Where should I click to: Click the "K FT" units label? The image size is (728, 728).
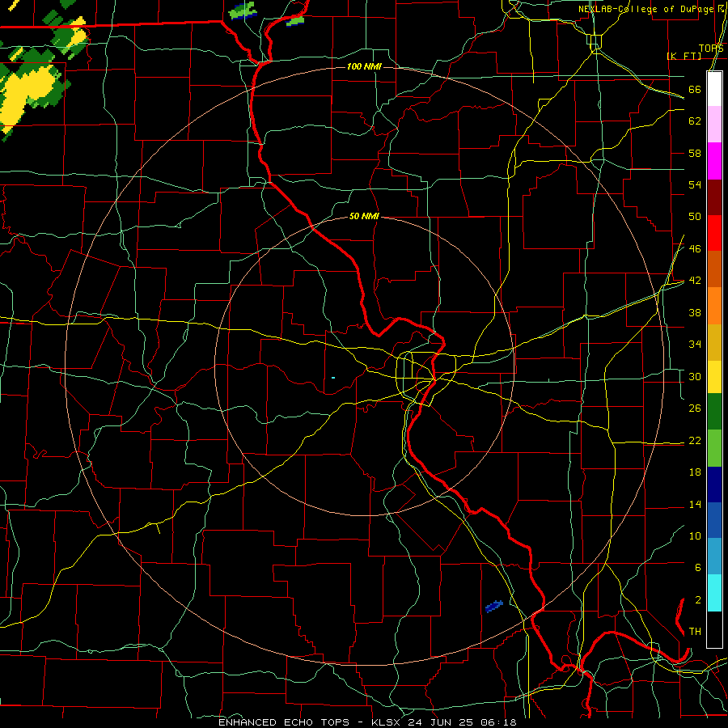tap(684, 56)
